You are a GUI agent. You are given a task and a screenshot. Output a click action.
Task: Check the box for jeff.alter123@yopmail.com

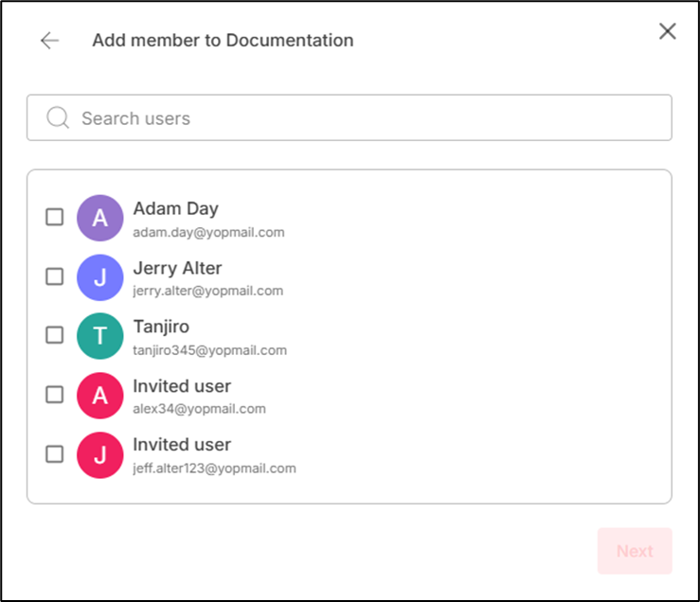coord(54,454)
